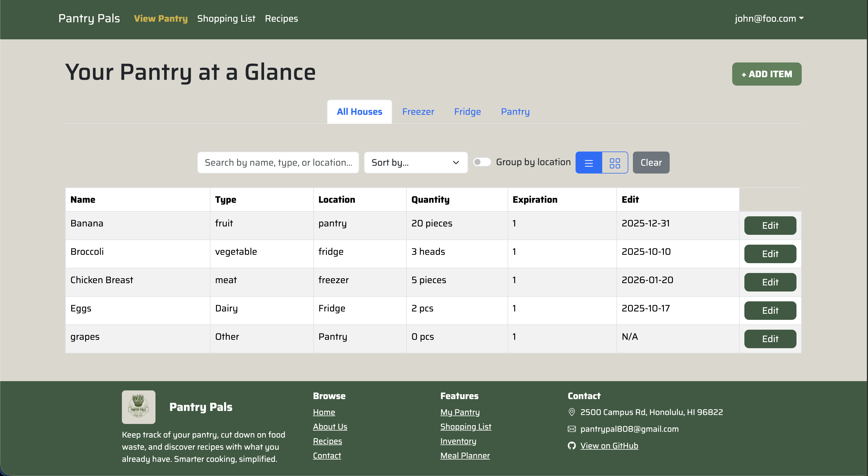Click the envelope icon next to the email
868x476 pixels.
coord(572,429)
